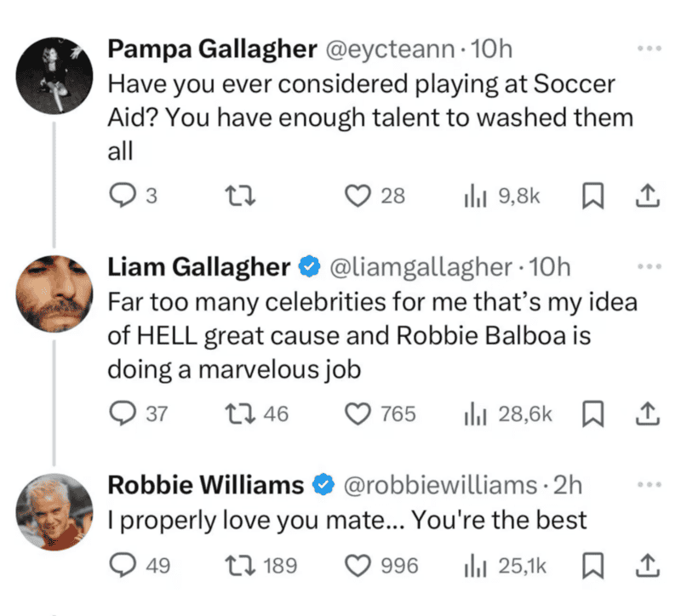Image resolution: width=681 pixels, height=616 pixels.
Task: Open the @robbiewilliams profile handle
Action: (438, 485)
